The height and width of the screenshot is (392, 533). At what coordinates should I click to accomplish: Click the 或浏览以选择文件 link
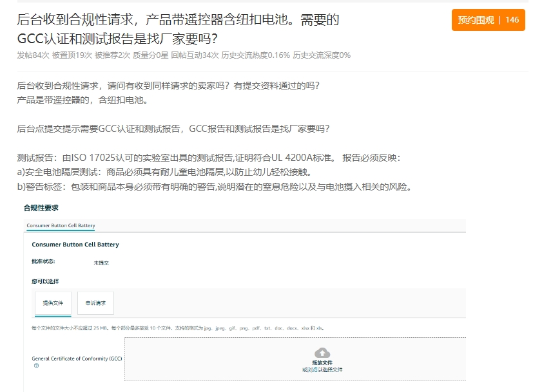(322, 370)
